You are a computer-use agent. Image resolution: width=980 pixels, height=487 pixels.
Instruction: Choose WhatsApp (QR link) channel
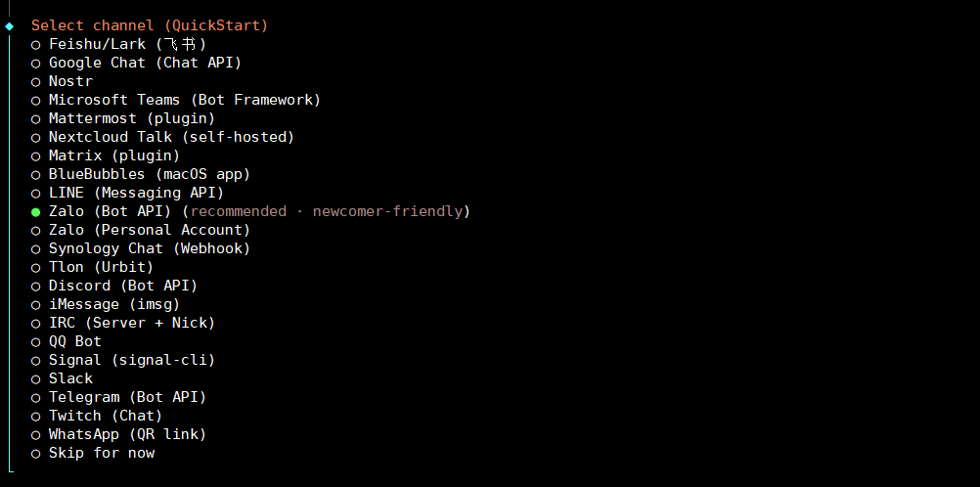(x=127, y=434)
